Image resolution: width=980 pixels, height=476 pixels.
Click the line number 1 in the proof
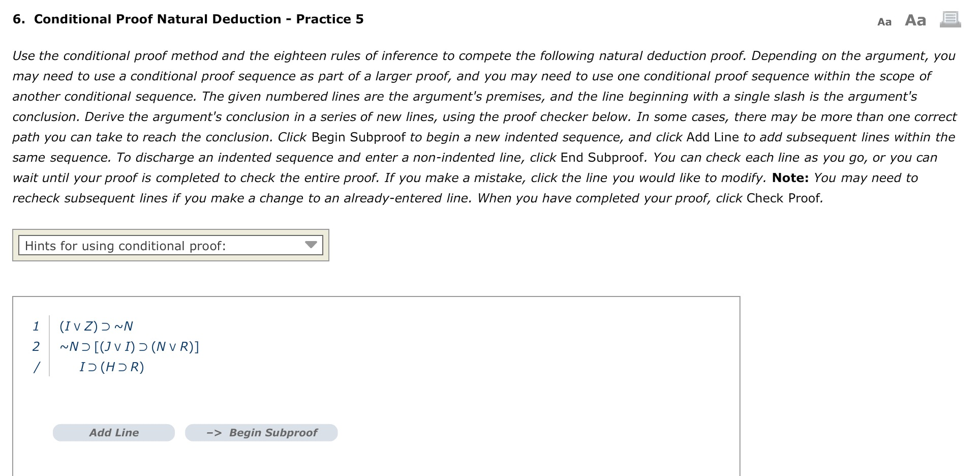(36, 326)
